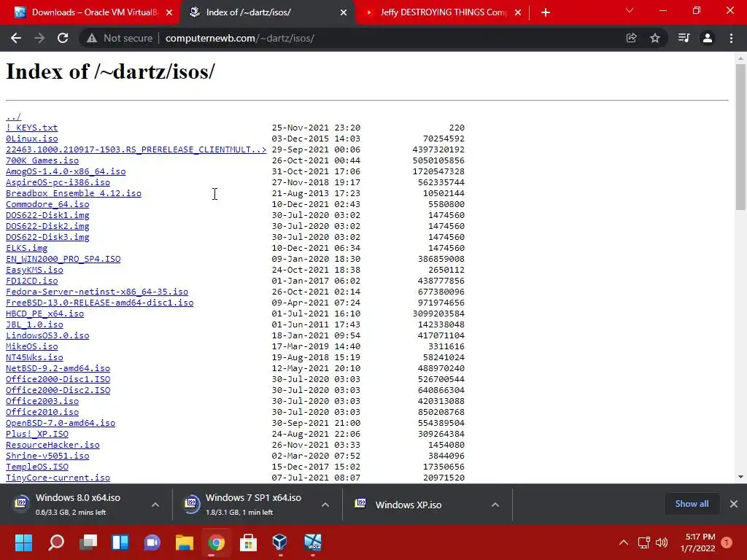This screenshot has height=560, width=747.
Task: Expand options for Windows XP.iso download
Action: click(x=495, y=505)
